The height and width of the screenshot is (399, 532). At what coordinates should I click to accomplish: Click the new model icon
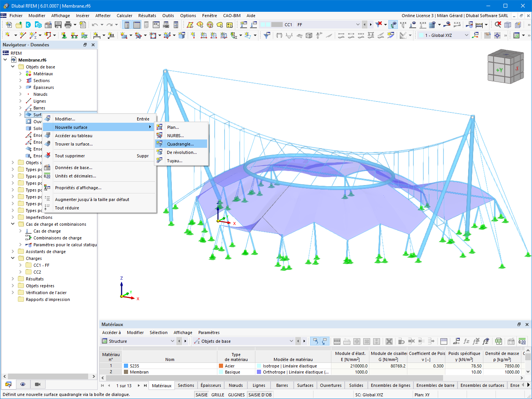[x=9, y=25]
